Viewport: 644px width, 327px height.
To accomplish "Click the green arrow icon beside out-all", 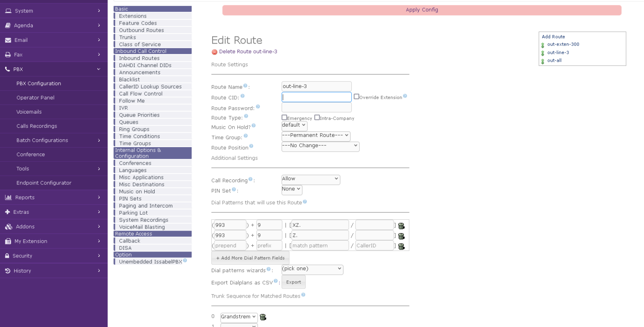I will (543, 61).
